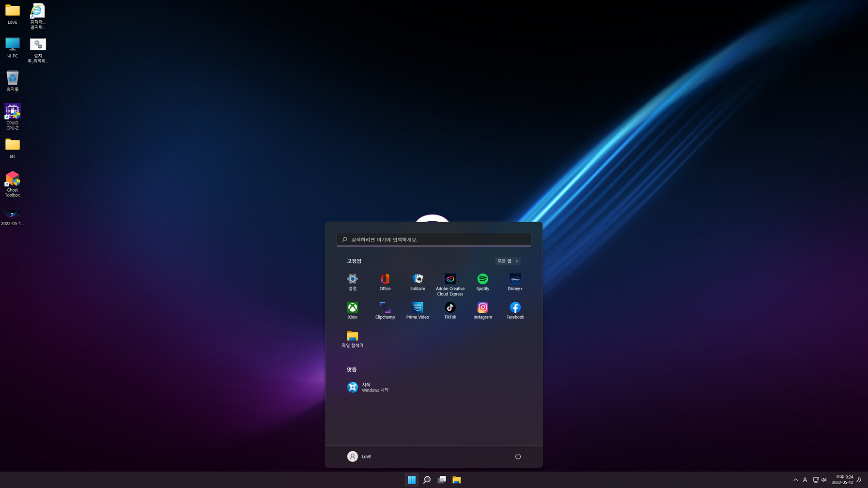Image resolution: width=868 pixels, height=488 pixels.
Task: Open 파일 탐색기 in pinned apps
Action: (352, 339)
